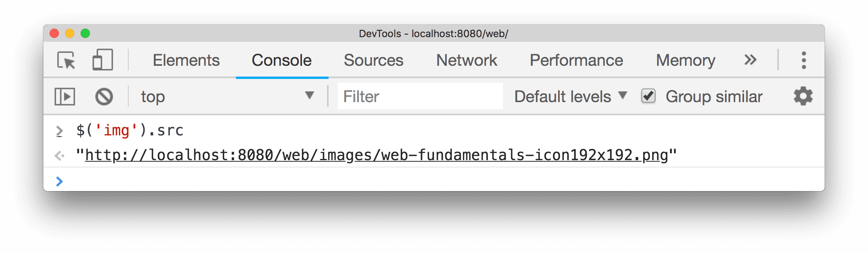This screenshot has width=868, height=253.
Task: Expand the frame selector showing top
Action: (x=225, y=96)
